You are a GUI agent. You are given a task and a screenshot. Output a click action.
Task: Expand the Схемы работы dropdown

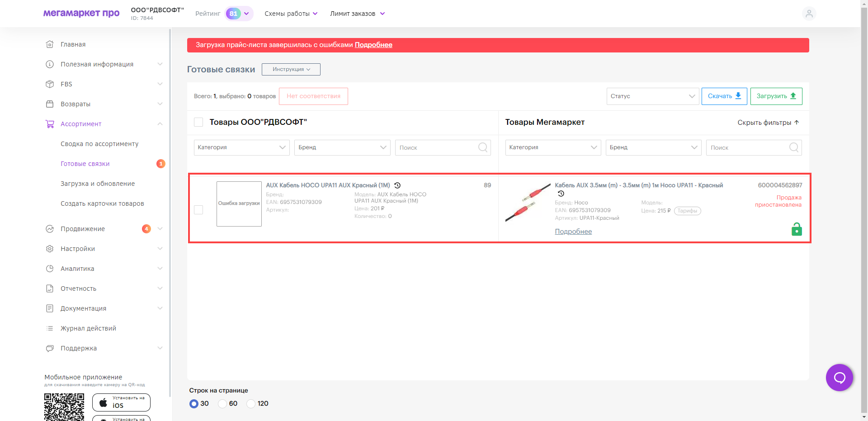point(291,14)
